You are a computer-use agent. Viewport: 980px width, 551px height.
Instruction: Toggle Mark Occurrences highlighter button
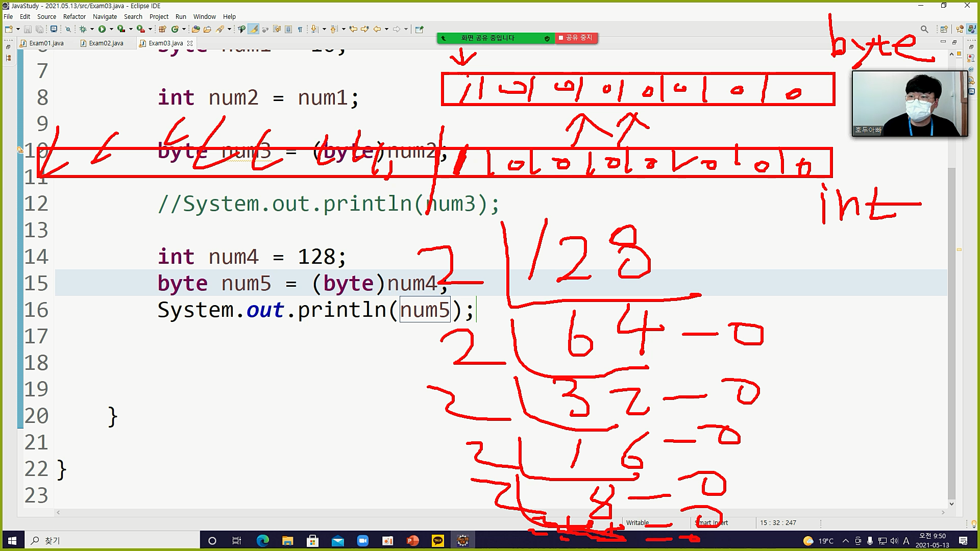253,29
